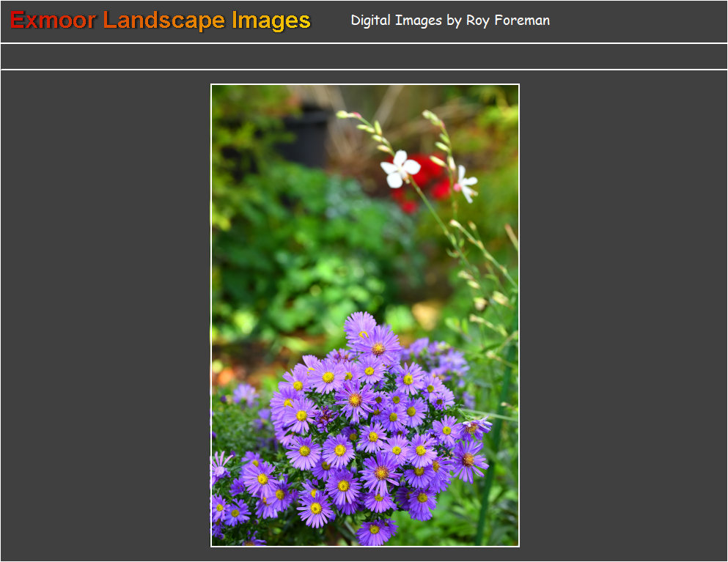Click the grey page area right of the photo
Image resolution: width=728 pixels, height=562 pixels.
click(623, 315)
